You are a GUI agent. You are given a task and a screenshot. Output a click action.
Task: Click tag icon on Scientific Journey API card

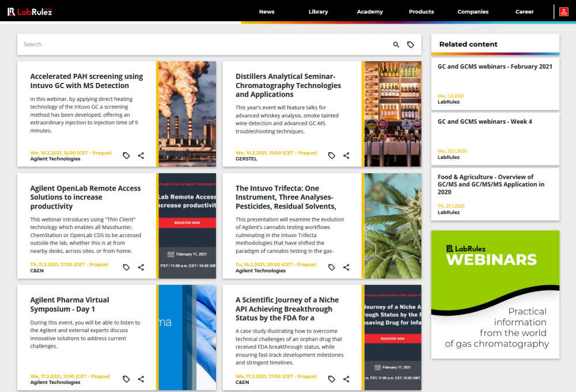(x=331, y=379)
